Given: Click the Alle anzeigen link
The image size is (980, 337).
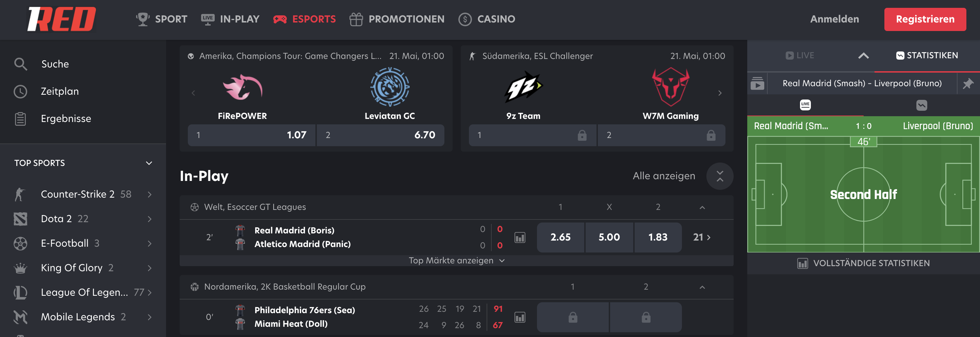Looking at the screenshot, I should coord(664,176).
